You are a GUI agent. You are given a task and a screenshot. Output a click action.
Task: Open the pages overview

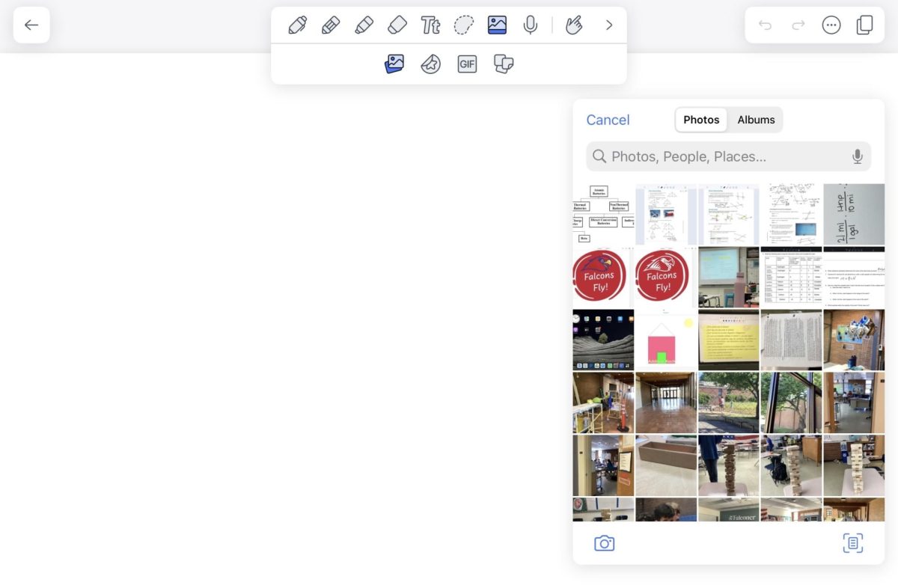864,25
